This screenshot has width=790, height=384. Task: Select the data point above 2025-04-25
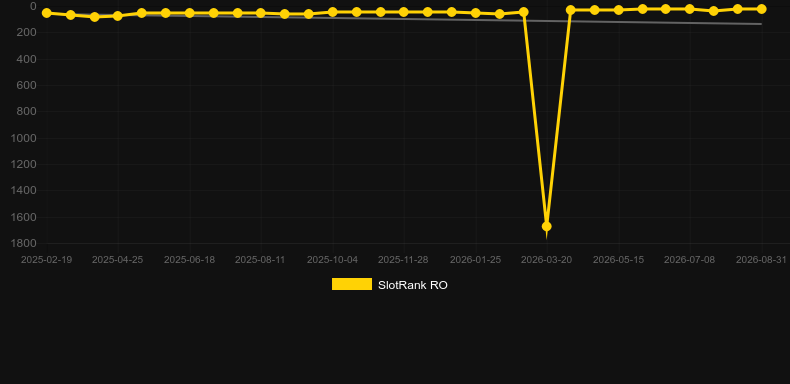click(118, 16)
